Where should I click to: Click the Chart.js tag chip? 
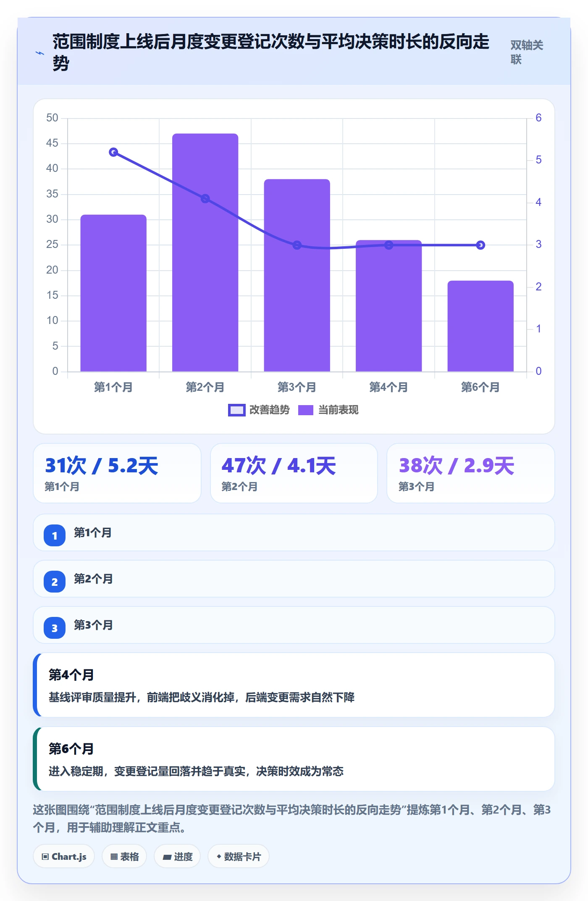[x=64, y=856]
